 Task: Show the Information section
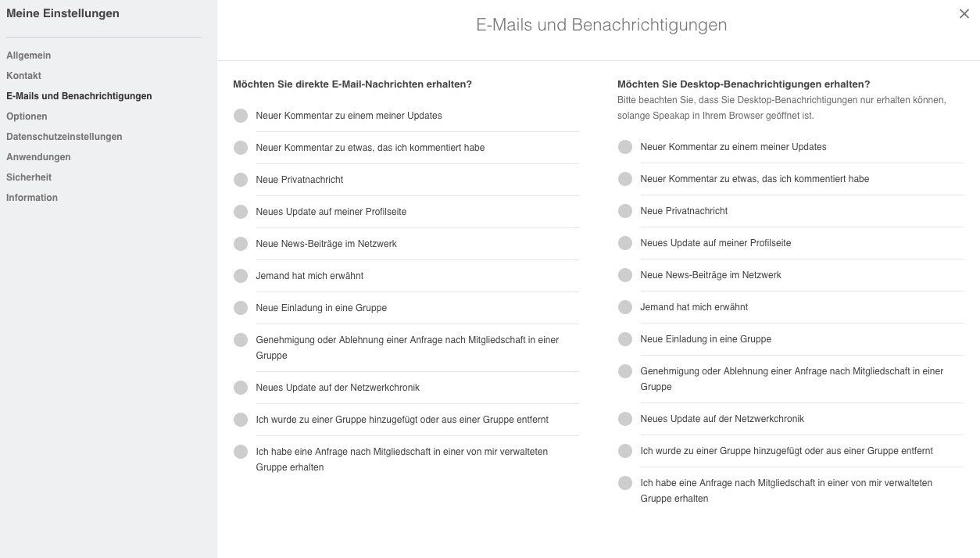point(32,198)
